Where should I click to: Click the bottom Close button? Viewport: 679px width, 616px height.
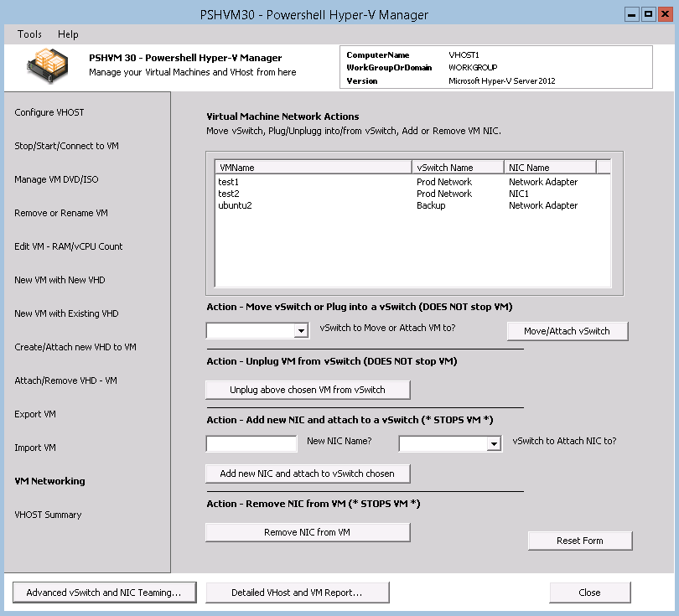[590, 593]
